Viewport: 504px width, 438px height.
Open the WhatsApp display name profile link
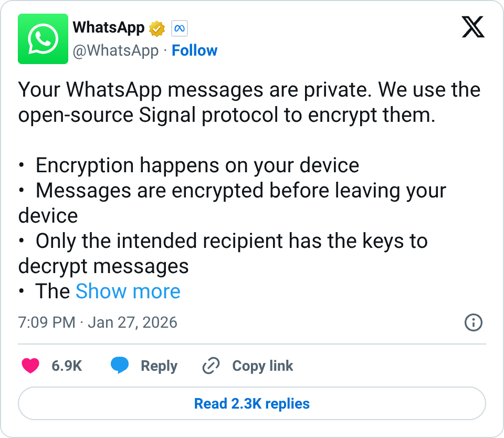point(108,27)
